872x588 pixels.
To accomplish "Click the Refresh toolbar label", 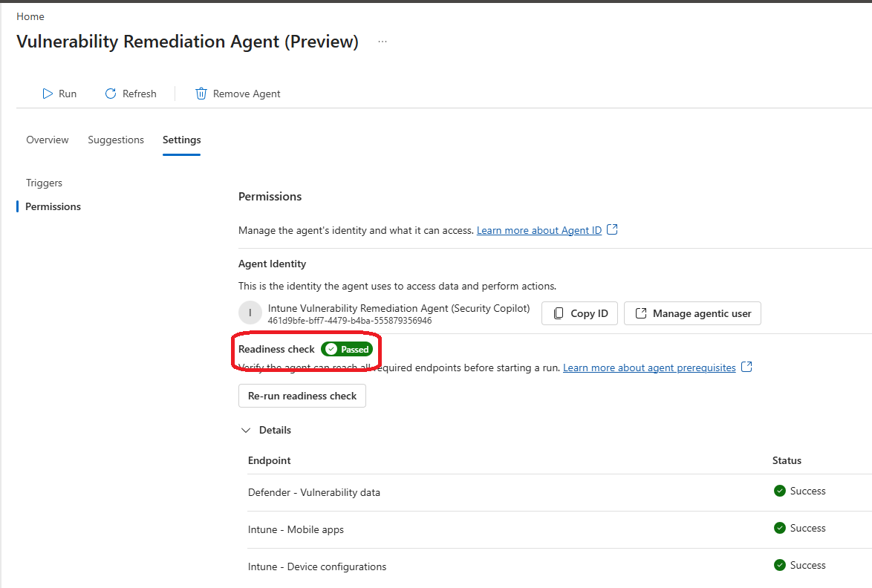I will pyautogui.click(x=139, y=94).
